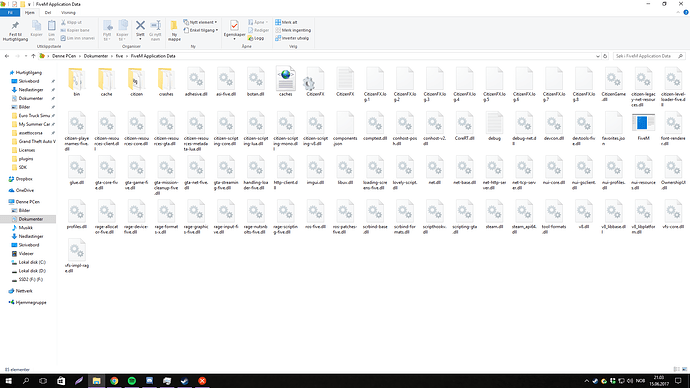Viewport: 690px width, 388px height.
Task: Select the components.json file
Action: pyautogui.click(x=345, y=129)
